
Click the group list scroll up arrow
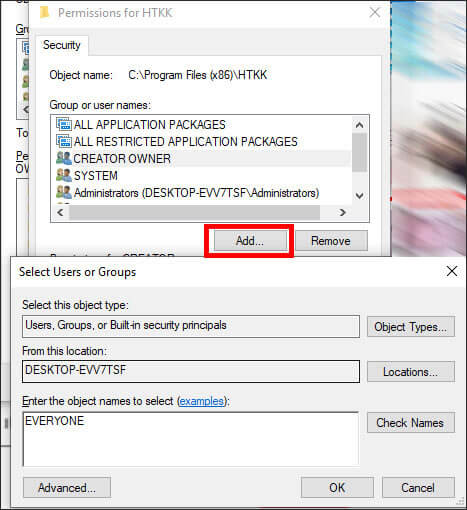click(359, 125)
